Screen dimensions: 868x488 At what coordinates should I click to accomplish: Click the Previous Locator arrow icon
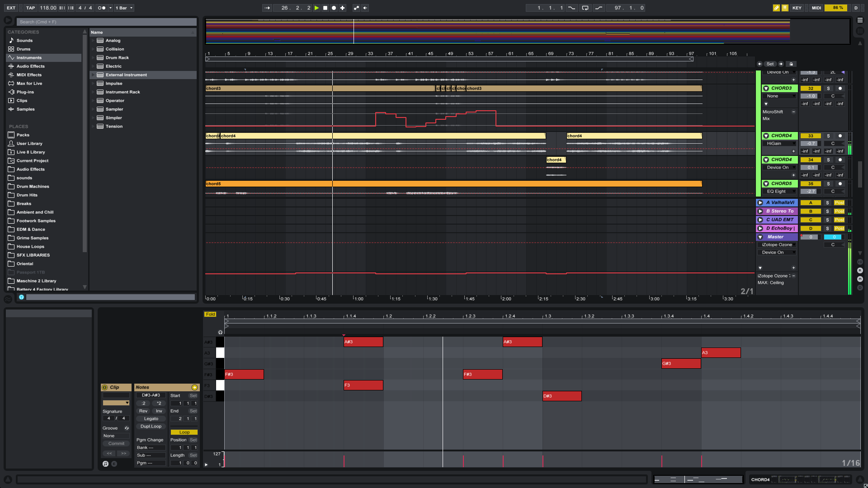(x=759, y=64)
